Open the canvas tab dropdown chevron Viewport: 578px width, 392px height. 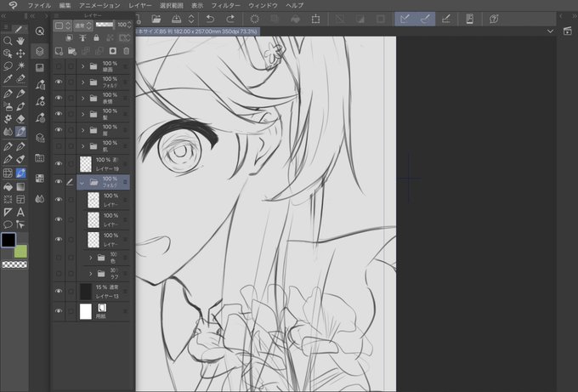(x=550, y=31)
